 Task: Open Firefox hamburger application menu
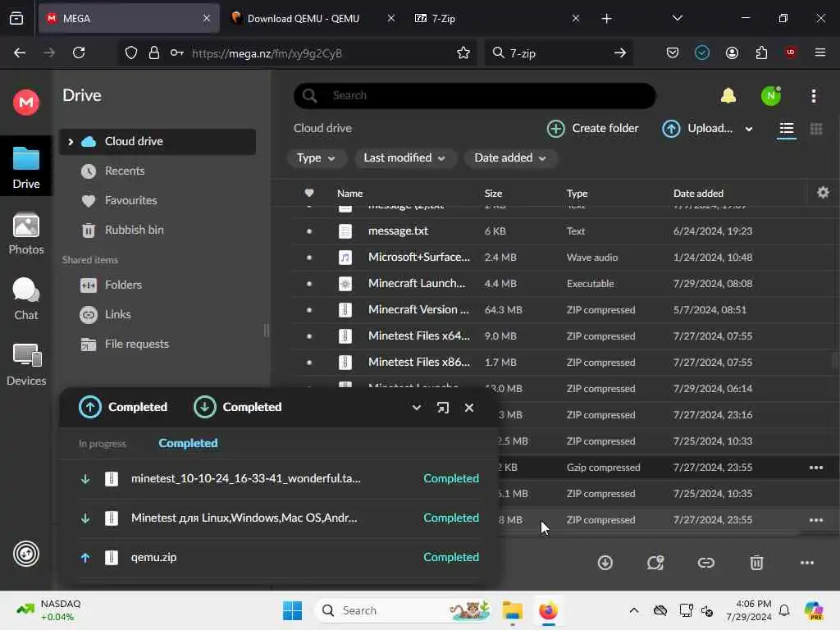[x=819, y=52]
